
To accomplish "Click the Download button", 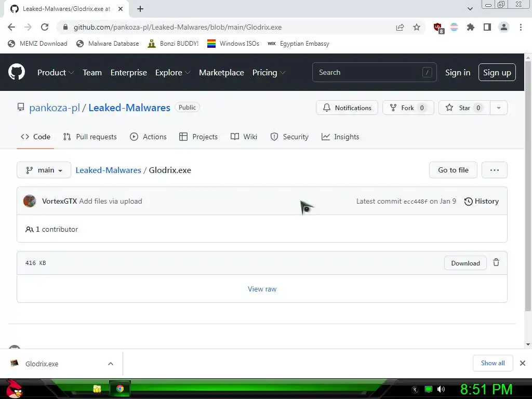I will tap(465, 263).
